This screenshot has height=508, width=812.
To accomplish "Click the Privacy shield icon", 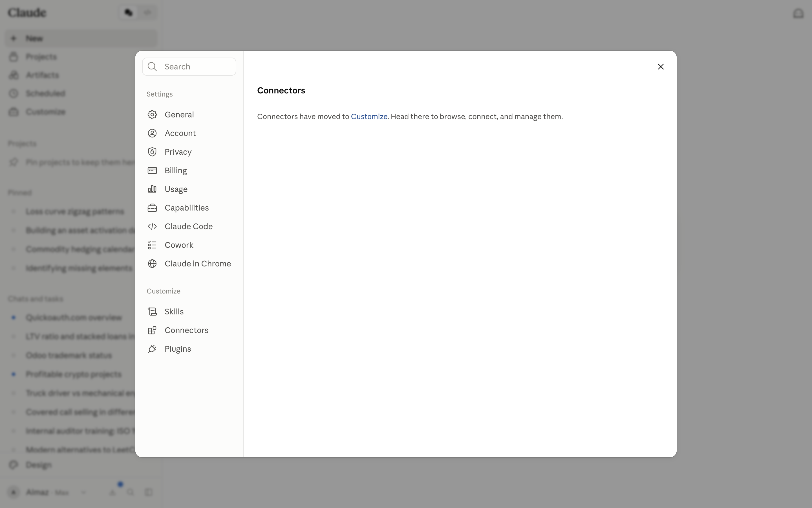I will 152,152.
